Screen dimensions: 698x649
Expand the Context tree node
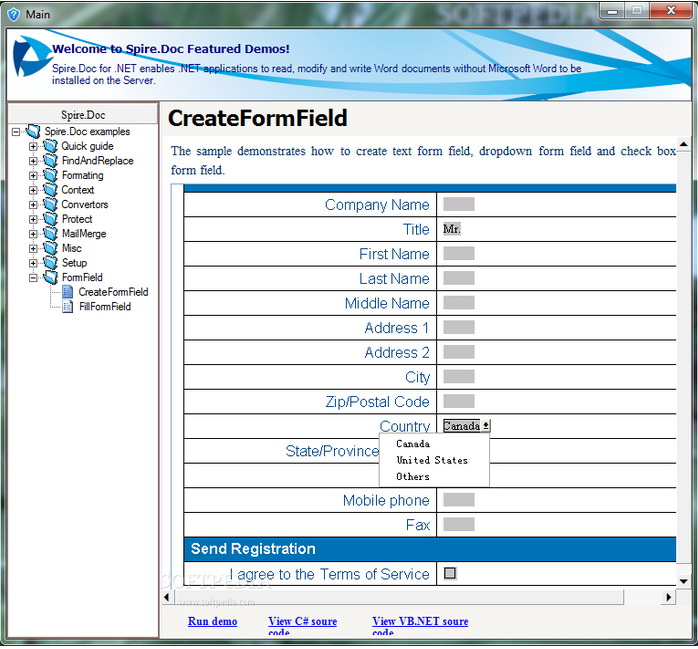[x=33, y=191]
